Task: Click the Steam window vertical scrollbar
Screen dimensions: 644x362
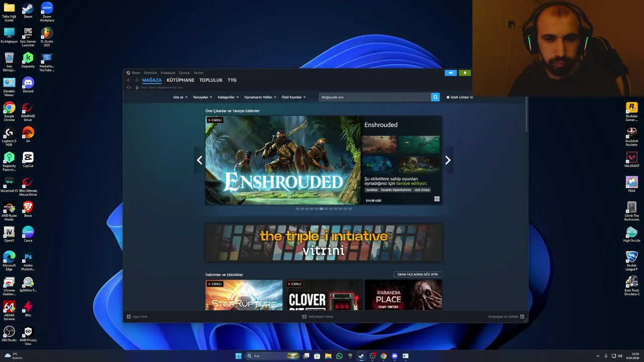Action: point(527,115)
